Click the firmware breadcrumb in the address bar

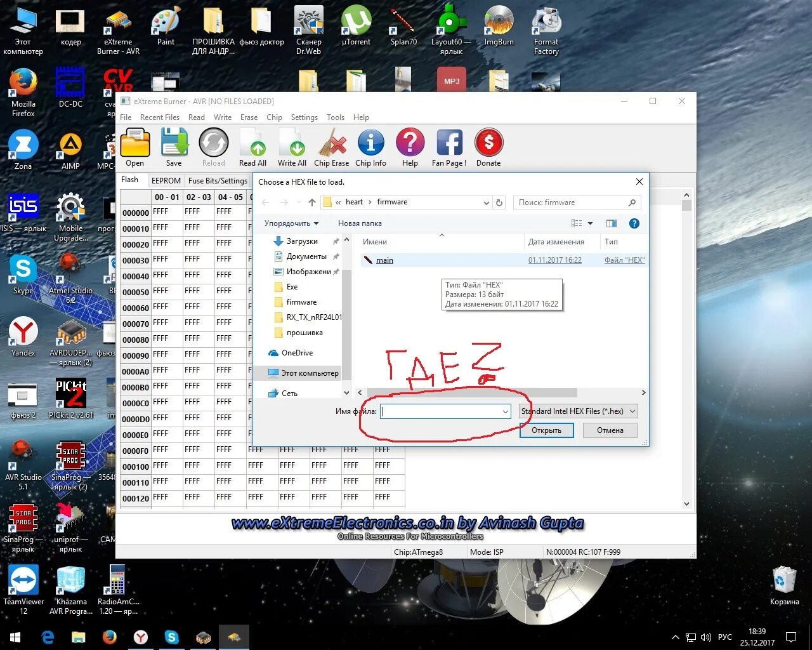click(392, 202)
